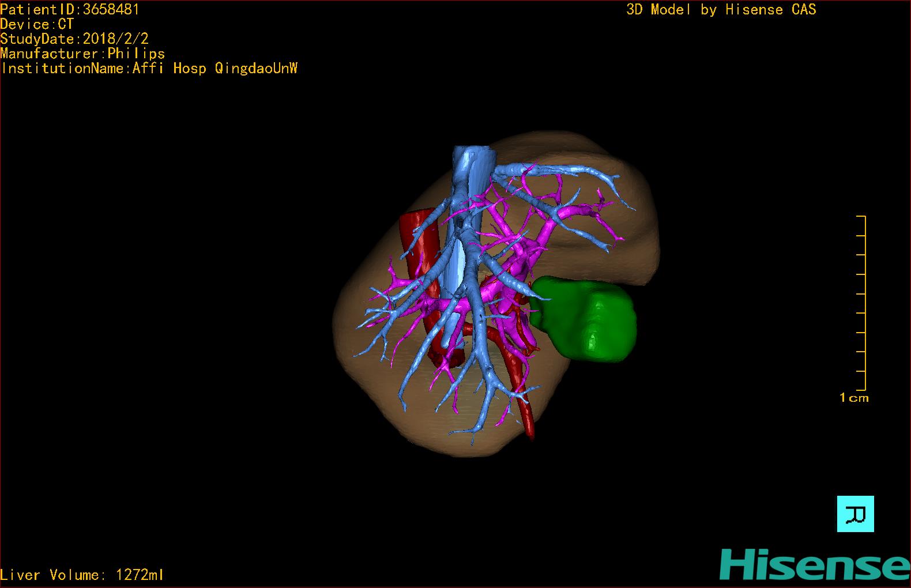Click the yellow scale ruler
Image resolution: width=911 pixels, height=588 pixels.
pyautogui.click(x=861, y=303)
